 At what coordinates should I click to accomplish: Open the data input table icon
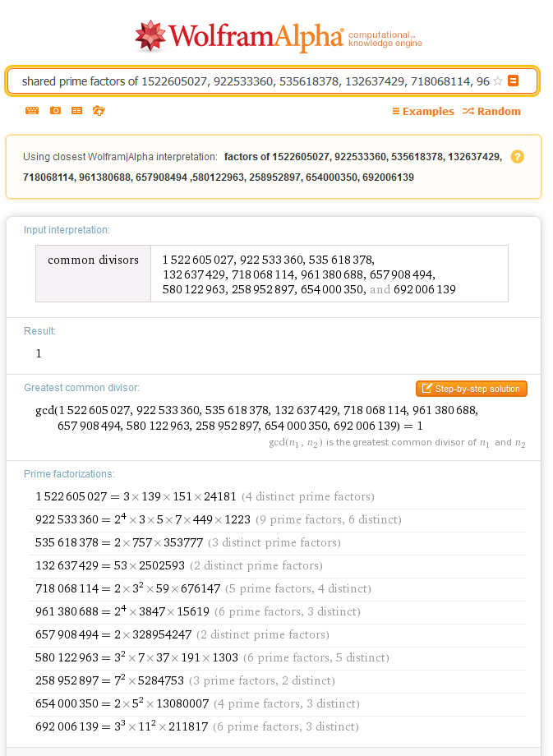(76, 110)
